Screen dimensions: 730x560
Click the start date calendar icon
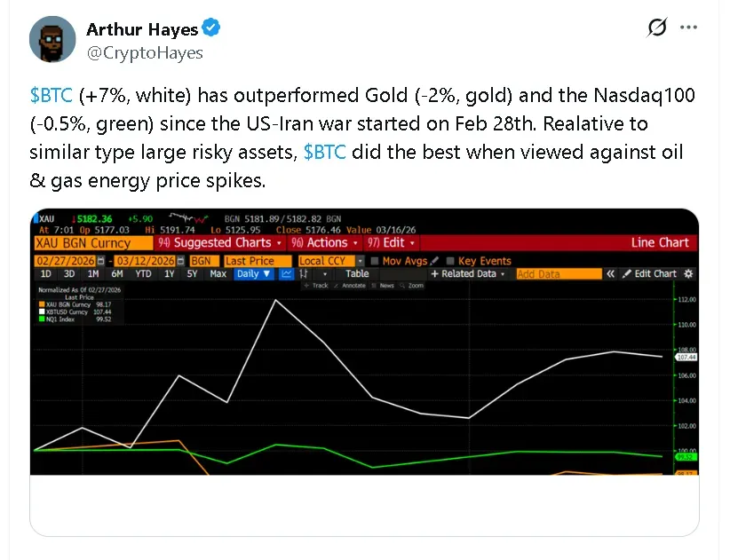point(101,261)
